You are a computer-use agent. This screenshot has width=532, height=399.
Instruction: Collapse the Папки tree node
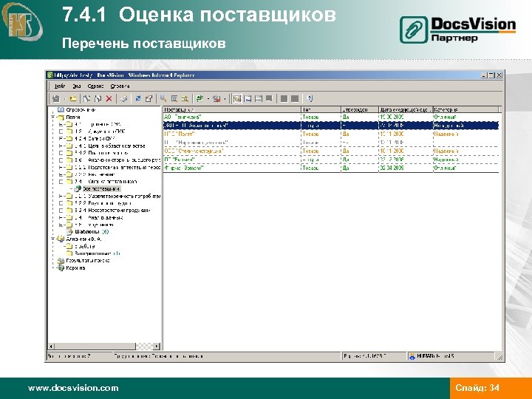[x=53, y=117]
